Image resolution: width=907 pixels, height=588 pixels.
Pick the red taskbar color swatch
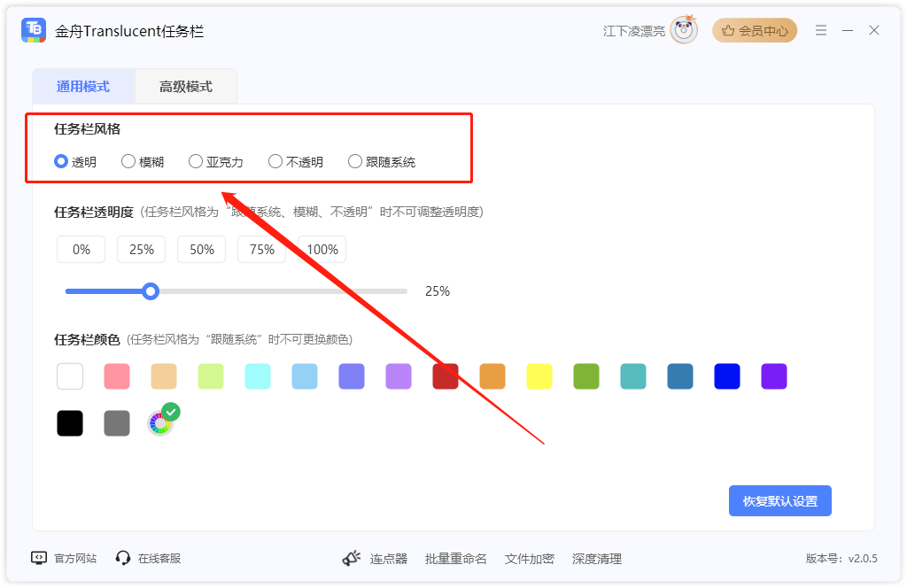pyautogui.click(x=446, y=376)
